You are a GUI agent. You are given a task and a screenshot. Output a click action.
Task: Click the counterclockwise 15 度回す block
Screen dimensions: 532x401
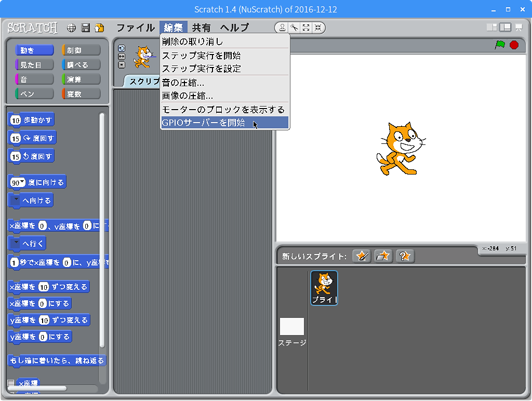(x=31, y=156)
